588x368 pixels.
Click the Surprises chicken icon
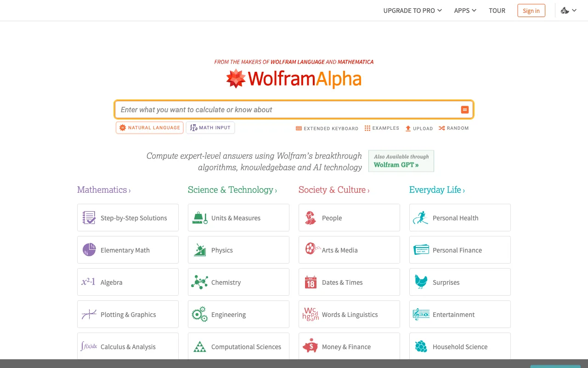tap(421, 282)
